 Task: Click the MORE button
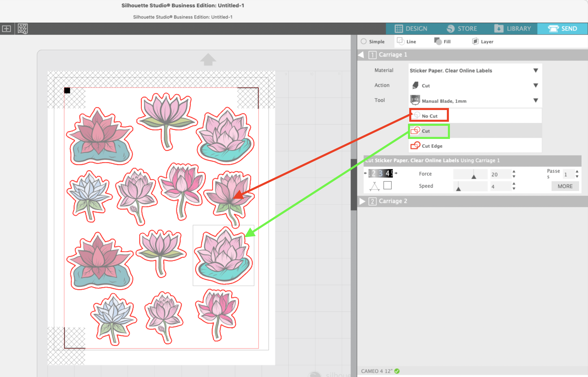565,186
